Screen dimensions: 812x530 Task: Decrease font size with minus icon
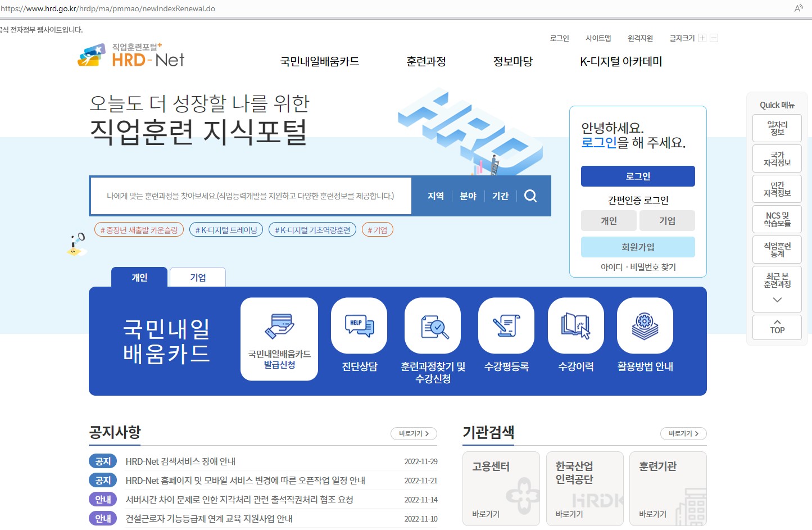(714, 38)
